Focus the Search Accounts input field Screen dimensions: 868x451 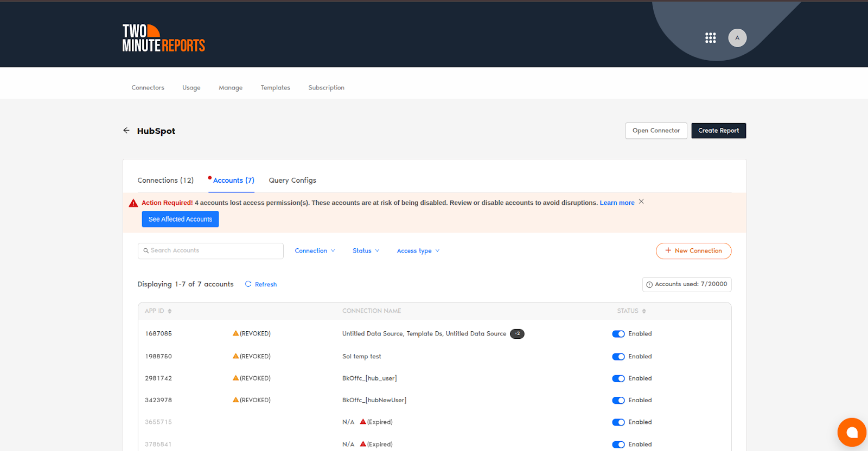[210, 251]
